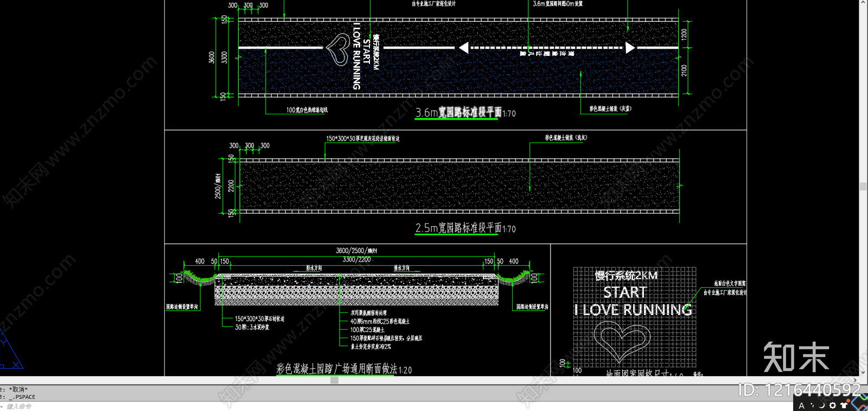Open the IME settings gear icon
The image size is (868, 411).
(x=833, y=406)
